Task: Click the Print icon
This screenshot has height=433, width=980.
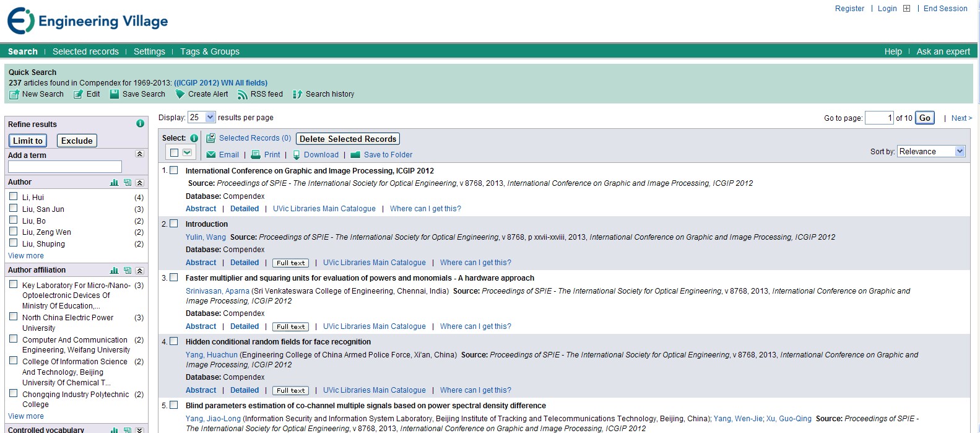Action: tap(256, 155)
